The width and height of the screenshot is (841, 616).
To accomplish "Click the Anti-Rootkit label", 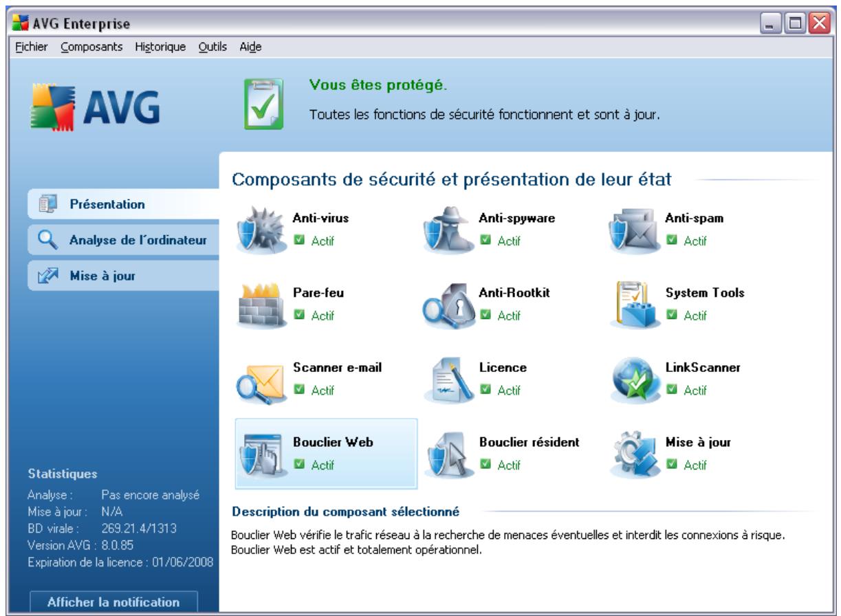I will coord(514,292).
